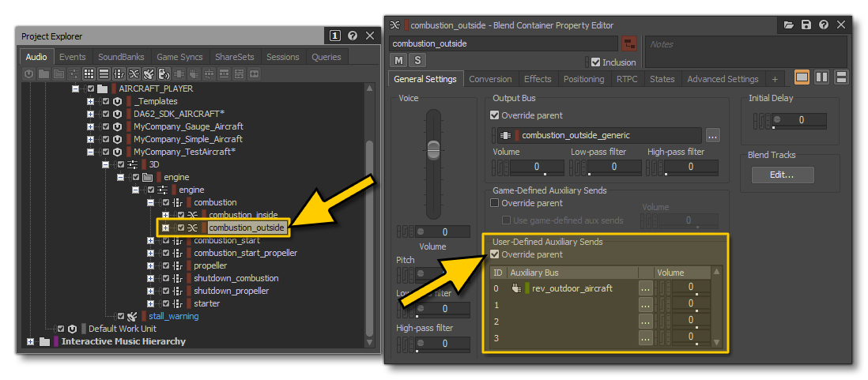Expand the DA62_SDK_AIRCRAFT tree node
The height and width of the screenshot is (380, 868).
(91, 114)
